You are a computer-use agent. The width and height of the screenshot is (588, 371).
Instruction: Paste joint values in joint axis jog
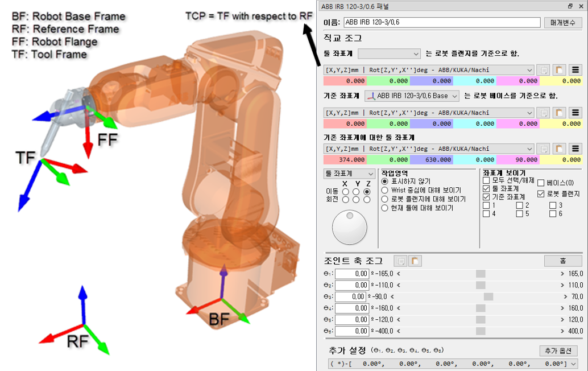415,261
